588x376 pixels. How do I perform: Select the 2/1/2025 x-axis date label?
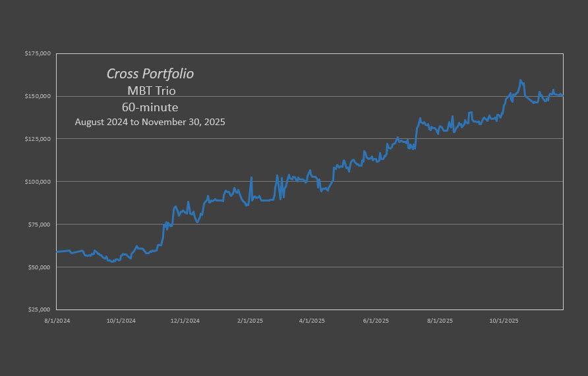pos(250,321)
